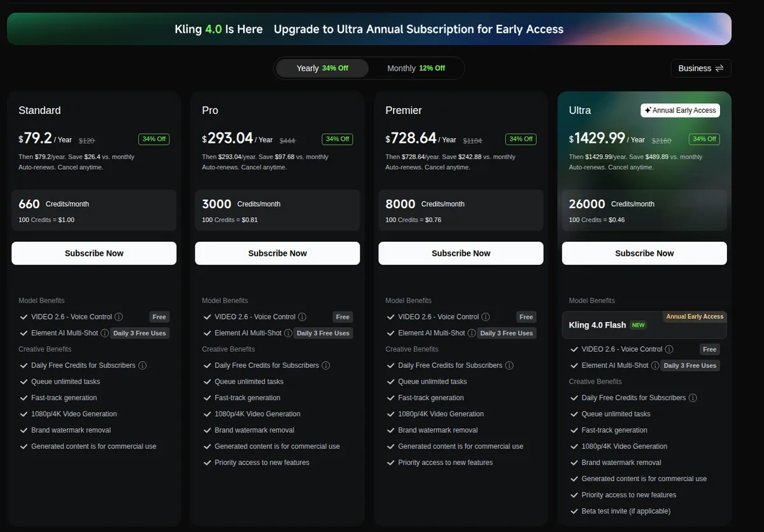
Task: Subscribe to the Premier plan
Action: 461,253
